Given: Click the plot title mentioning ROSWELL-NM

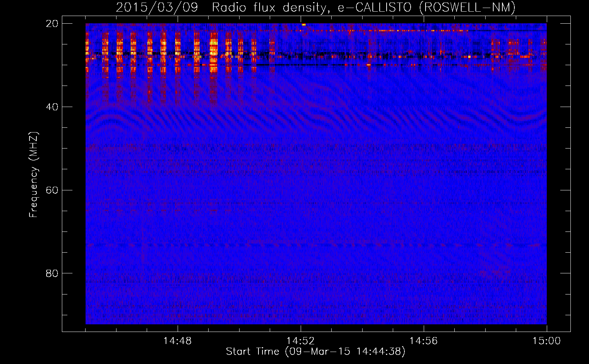Looking at the screenshot, I should pos(316,8).
